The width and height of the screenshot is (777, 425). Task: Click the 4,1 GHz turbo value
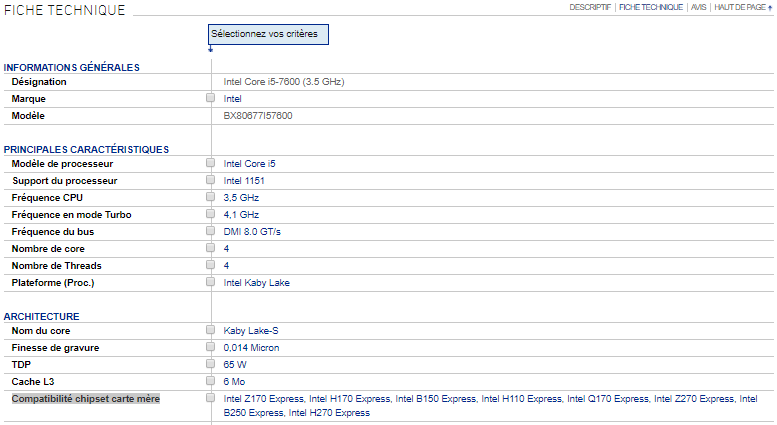(241, 214)
